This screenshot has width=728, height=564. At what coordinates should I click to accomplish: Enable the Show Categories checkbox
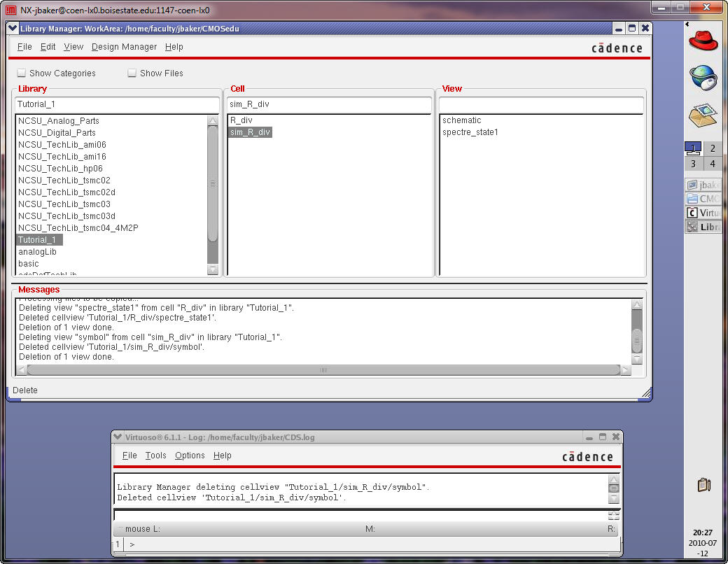(x=22, y=73)
